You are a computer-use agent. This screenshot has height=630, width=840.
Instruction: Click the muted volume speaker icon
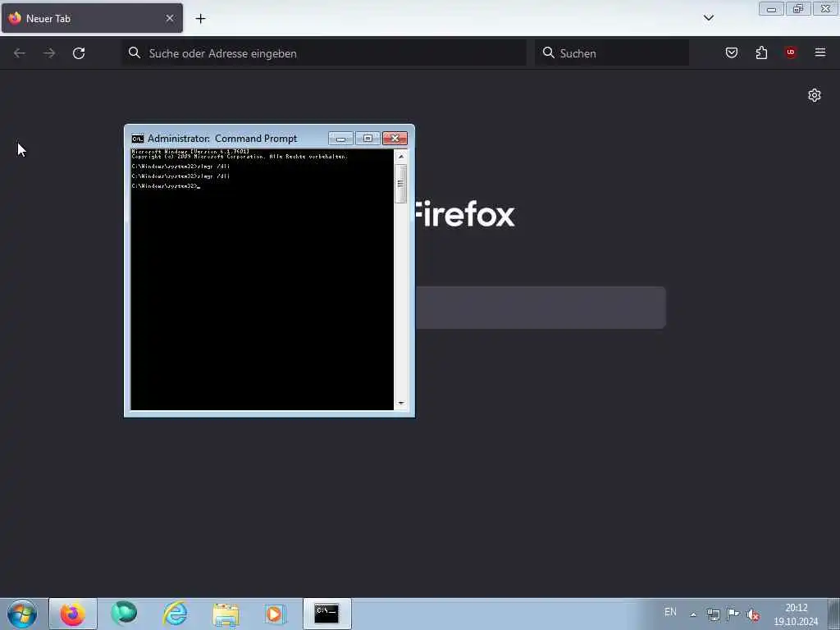[x=753, y=615]
